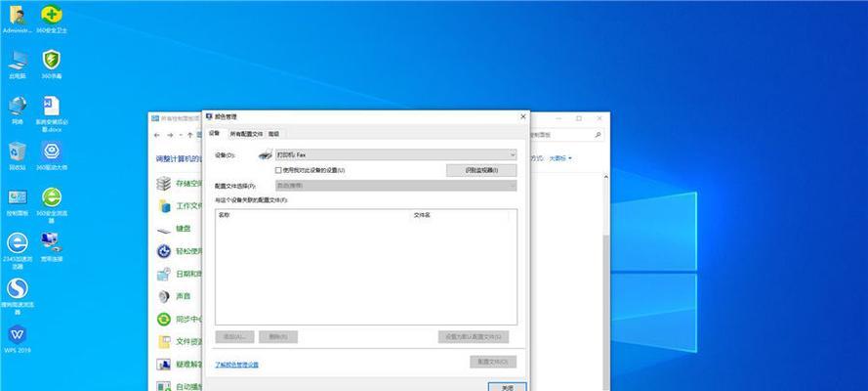Go back in the Control Panel window

click(x=157, y=135)
